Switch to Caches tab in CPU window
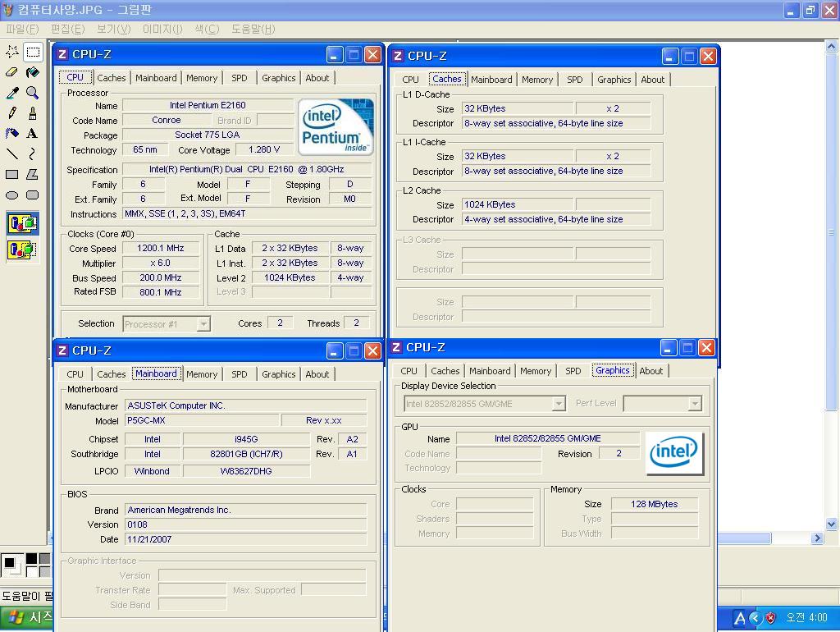The image size is (840, 632). [x=111, y=78]
